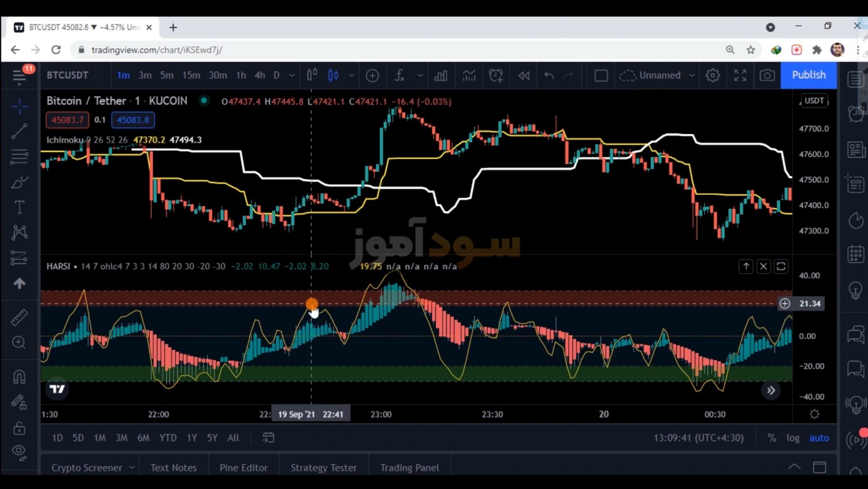The image size is (868, 489).
Task: Click the Publish button
Action: coord(808,75)
